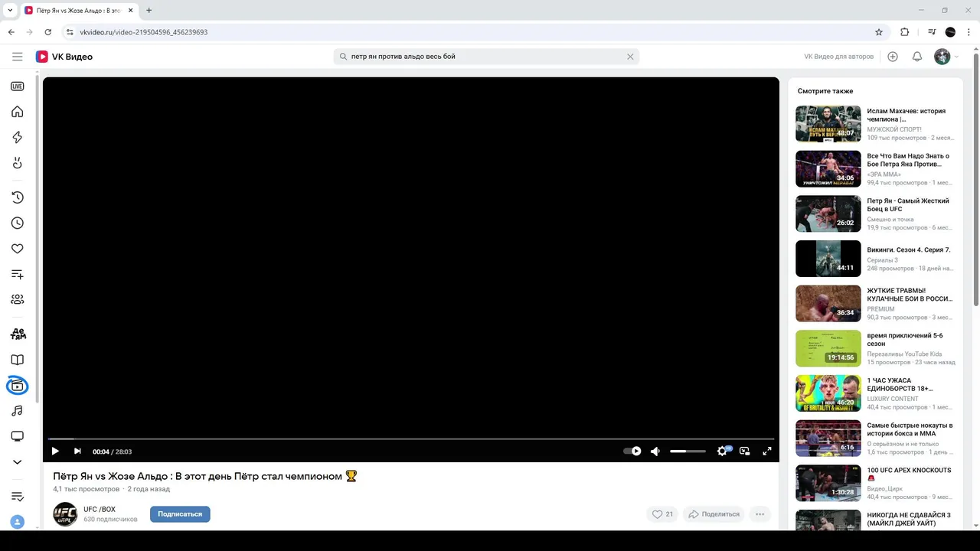Click the blue profile avatar at sidebar bottom

(17, 522)
